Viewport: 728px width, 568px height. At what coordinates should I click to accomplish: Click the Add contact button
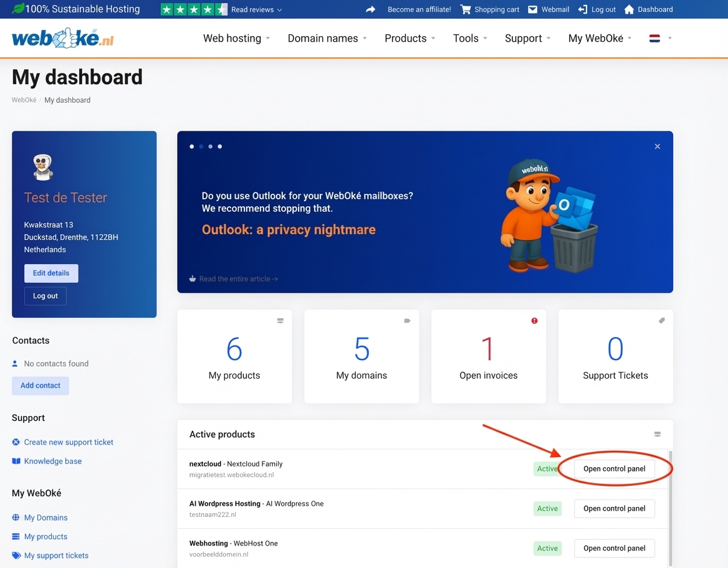pos(41,386)
